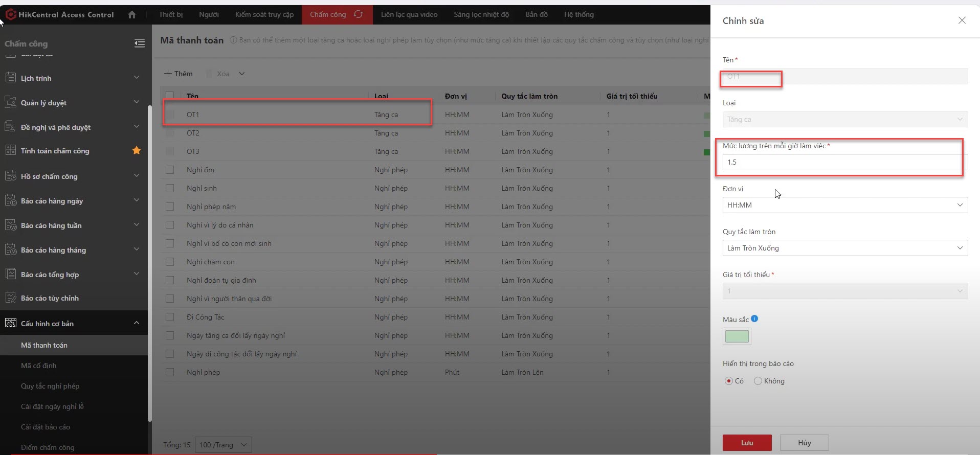Click the Hủy button to cancel
The image size is (980, 455).
click(804, 443)
